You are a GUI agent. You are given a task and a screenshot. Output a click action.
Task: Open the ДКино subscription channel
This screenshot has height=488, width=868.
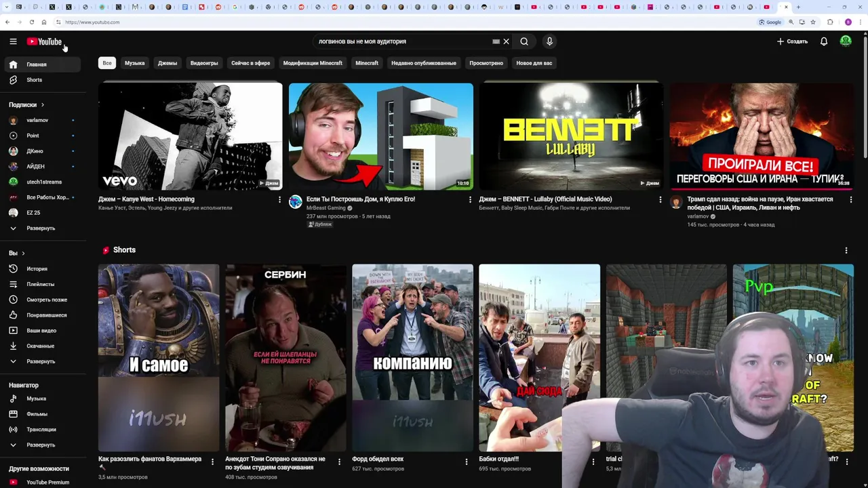point(41,151)
